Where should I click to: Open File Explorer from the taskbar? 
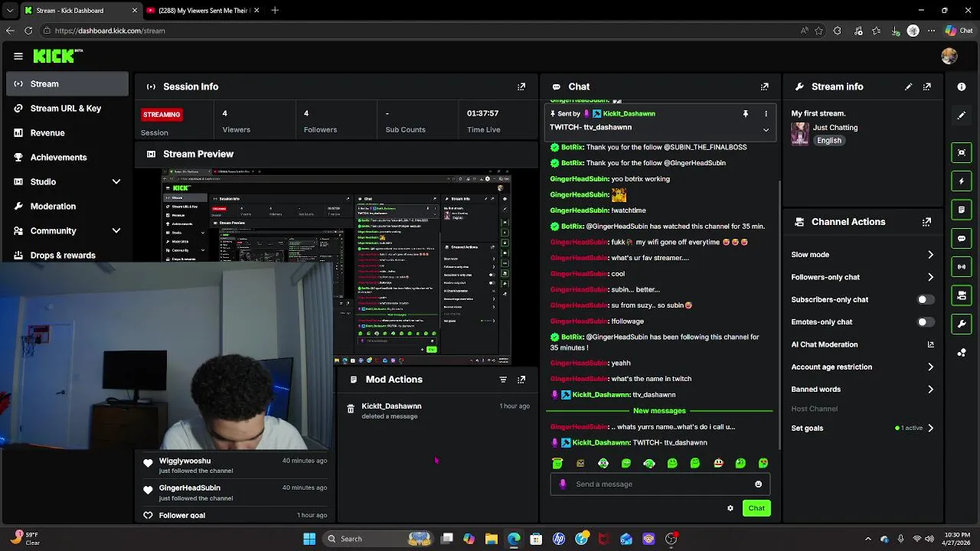tap(492, 539)
